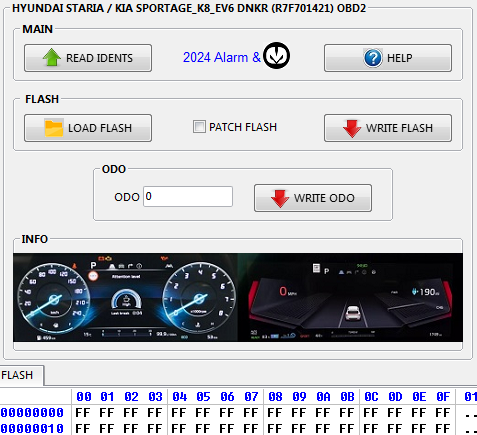Click the Write Flash button text

pyautogui.click(x=399, y=128)
